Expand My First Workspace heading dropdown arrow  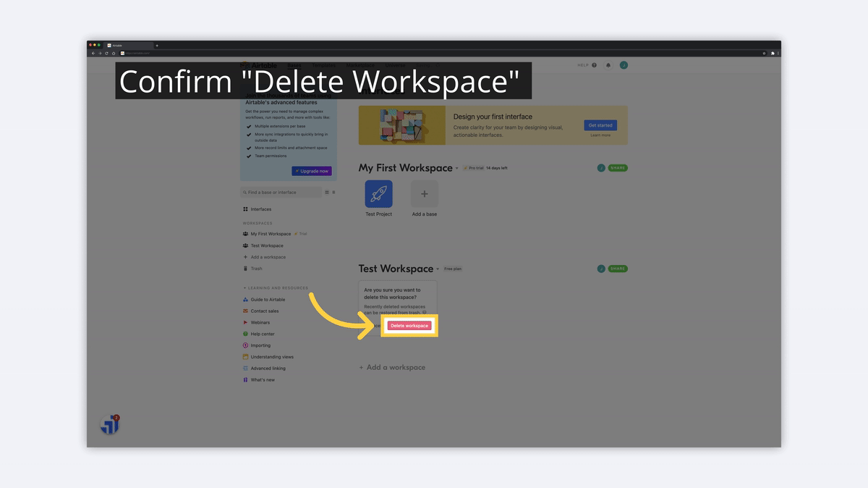(x=457, y=169)
